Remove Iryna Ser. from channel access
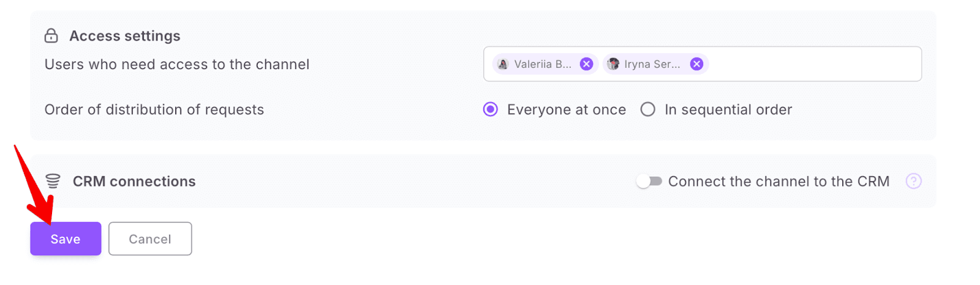The image size is (980, 285). tap(696, 64)
